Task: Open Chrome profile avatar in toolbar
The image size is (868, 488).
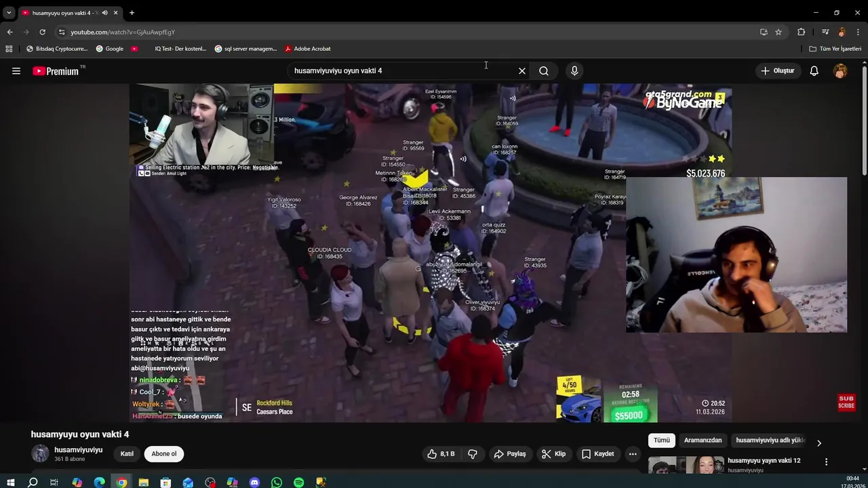Action: coord(842,32)
